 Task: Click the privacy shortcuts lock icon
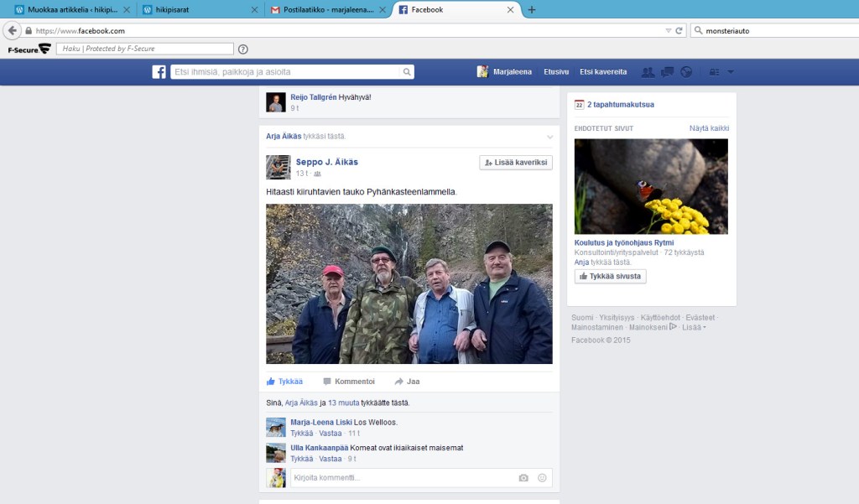715,71
